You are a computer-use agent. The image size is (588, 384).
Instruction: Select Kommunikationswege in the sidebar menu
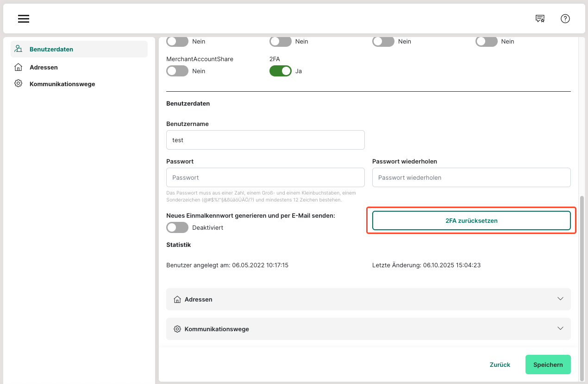(x=62, y=84)
